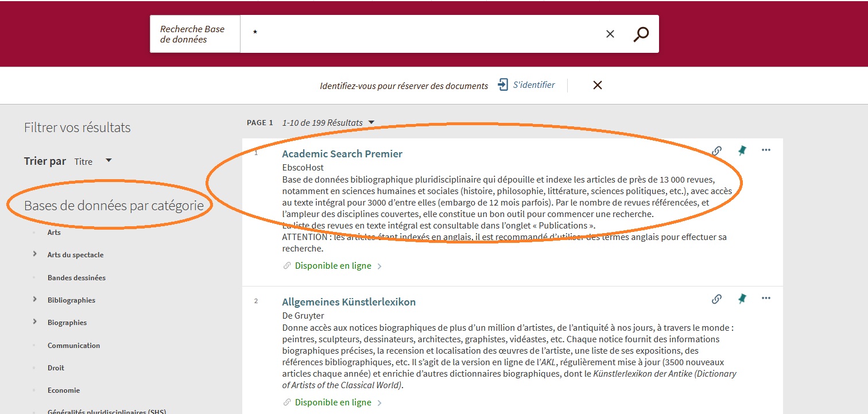Expand the Biographies category

pyautogui.click(x=35, y=322)
